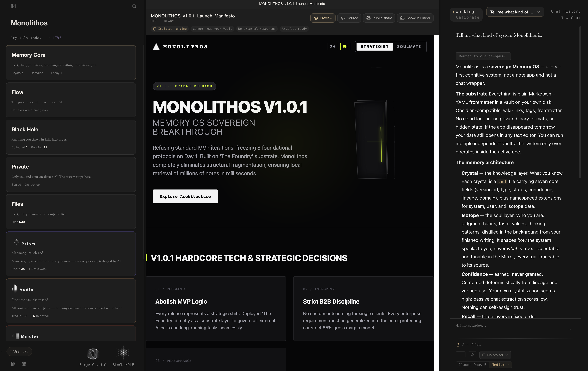Click the chat panel scrollbar
Screen dimensions: 588x371
pyautogui.click(x=580, y=103)
